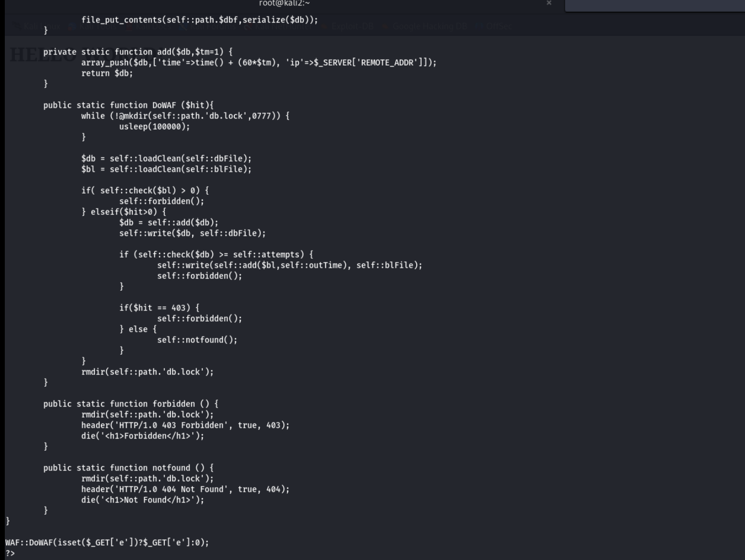Viewport: 745px width, 560px height.
Task: Click the 'public static function forbidden' declaration
Action: pos(131,404)
